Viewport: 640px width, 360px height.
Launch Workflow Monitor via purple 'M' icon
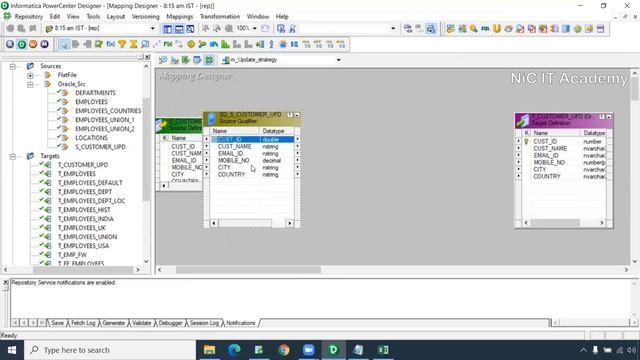[44, 44]
